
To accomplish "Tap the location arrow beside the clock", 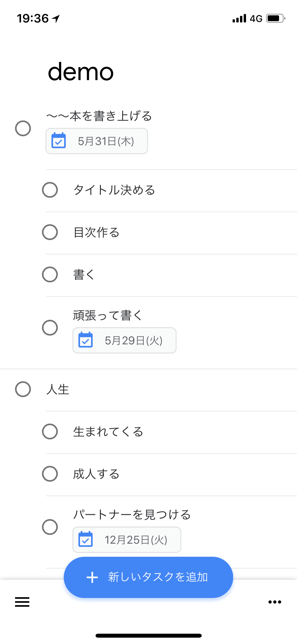I will (56, 19).
